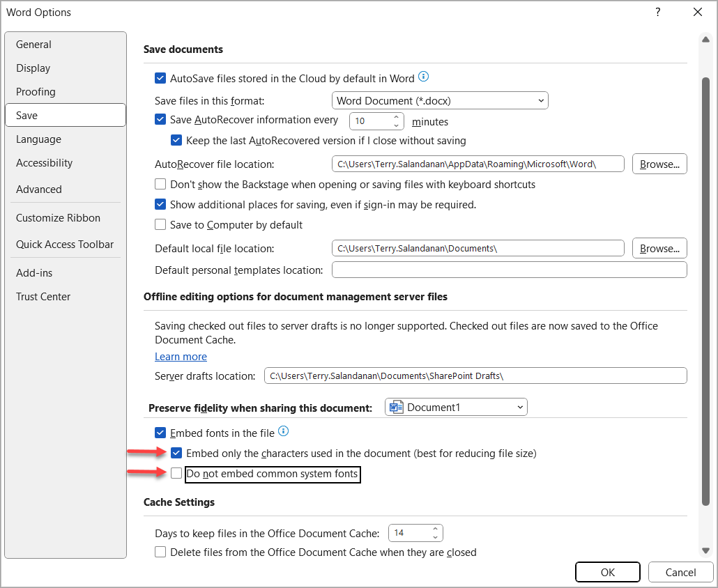The height and width of the screenshot is (588, 718).
Task: Click the Cancel button
Action: point(680,572)
